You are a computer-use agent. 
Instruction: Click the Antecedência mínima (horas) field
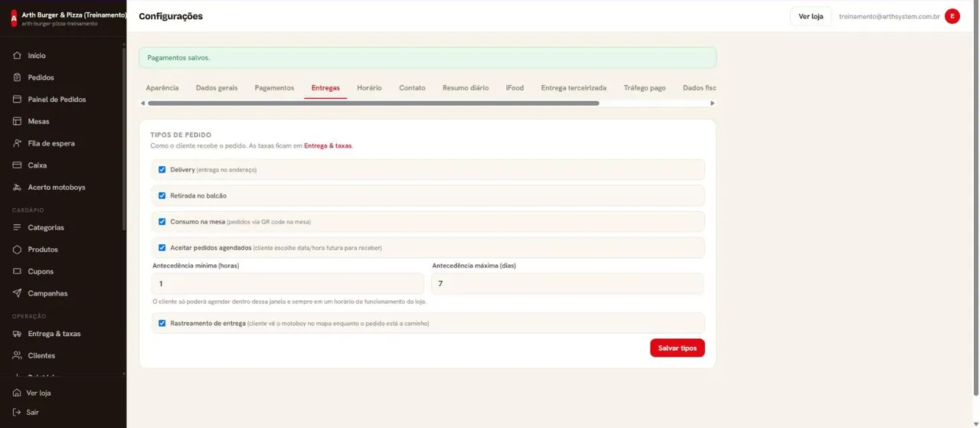pos(288,284)
